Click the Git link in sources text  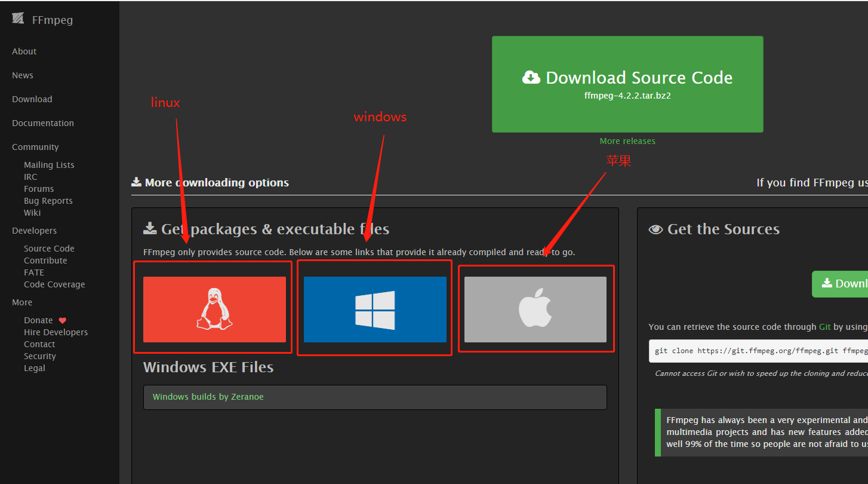(825, 327)
